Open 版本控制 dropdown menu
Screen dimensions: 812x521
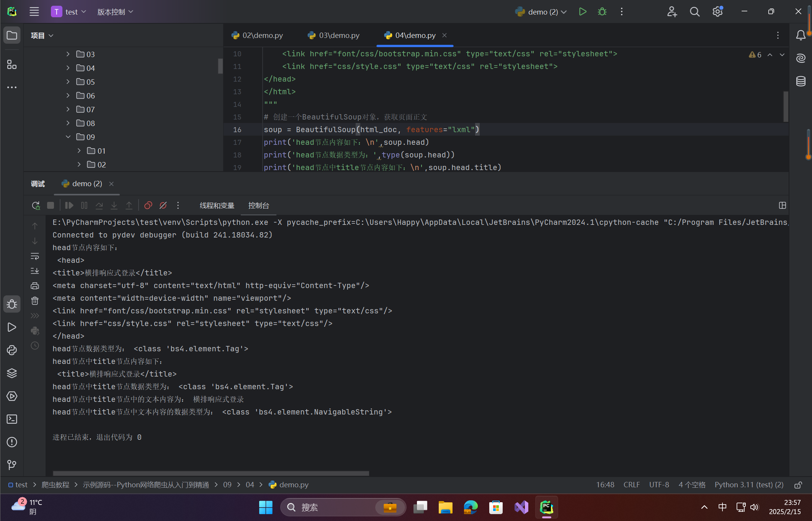pos(115,12)
